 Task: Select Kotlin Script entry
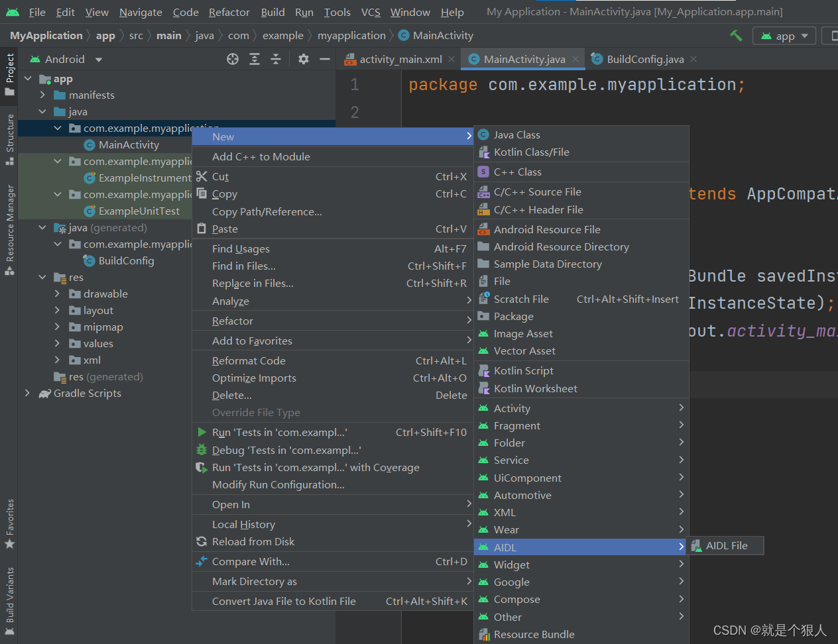(581, 370)
